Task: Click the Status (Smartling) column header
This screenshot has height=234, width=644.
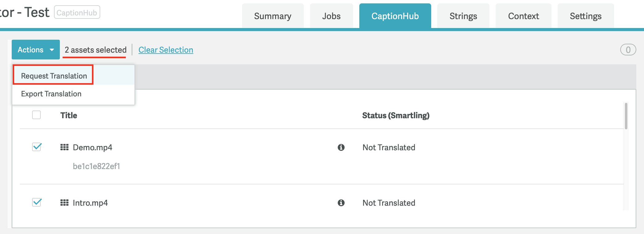Action: click(396, 115)
